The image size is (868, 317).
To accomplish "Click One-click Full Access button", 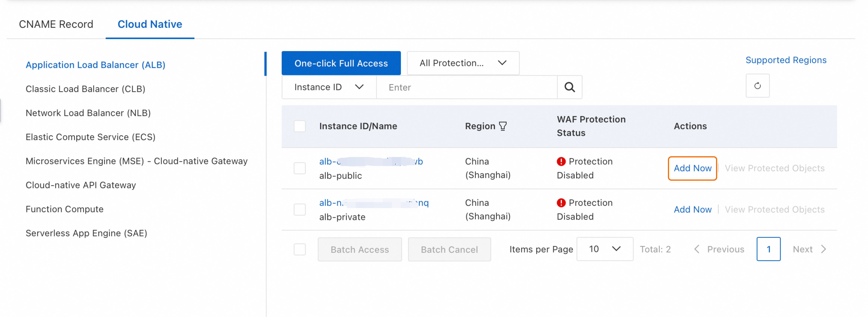I will point(341,63).
